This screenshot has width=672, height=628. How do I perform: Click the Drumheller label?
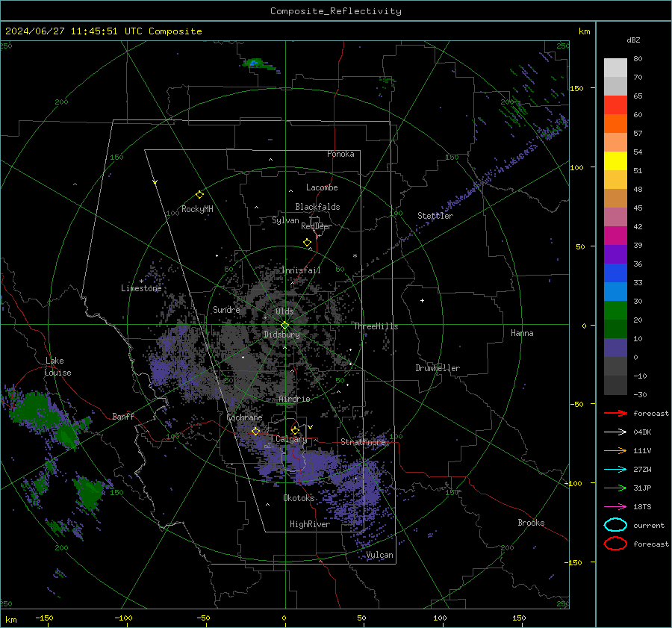[x=437, y=368]
